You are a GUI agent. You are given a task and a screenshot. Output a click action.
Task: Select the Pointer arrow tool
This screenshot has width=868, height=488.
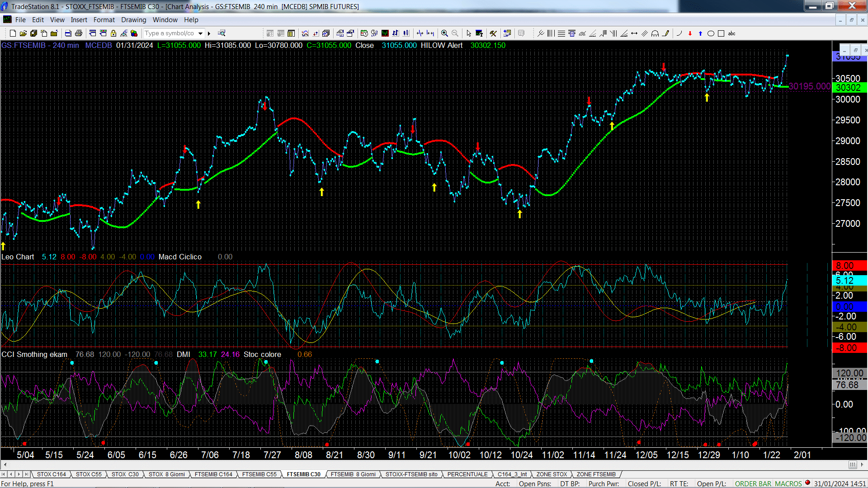tap(469, 33)
